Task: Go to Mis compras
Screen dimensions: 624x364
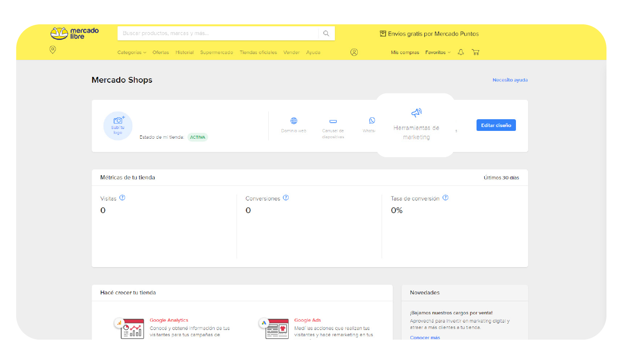Action: 405,52
